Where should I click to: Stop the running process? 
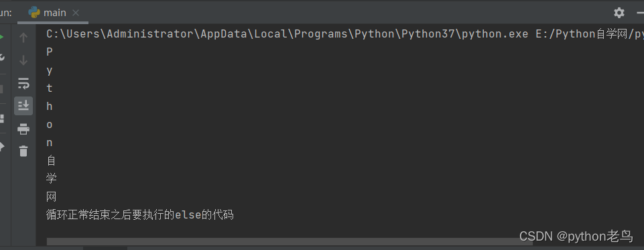[x=1, y=89]
